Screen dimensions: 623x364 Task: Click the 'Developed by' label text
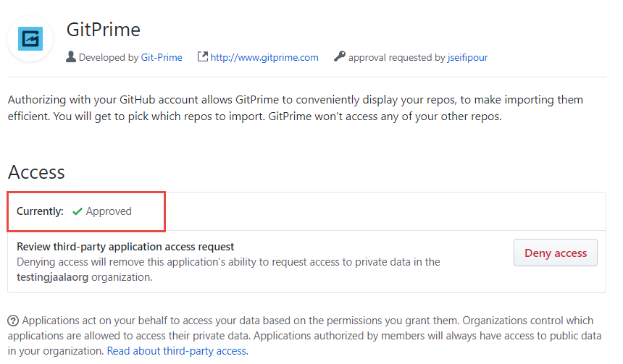[109, 58]
